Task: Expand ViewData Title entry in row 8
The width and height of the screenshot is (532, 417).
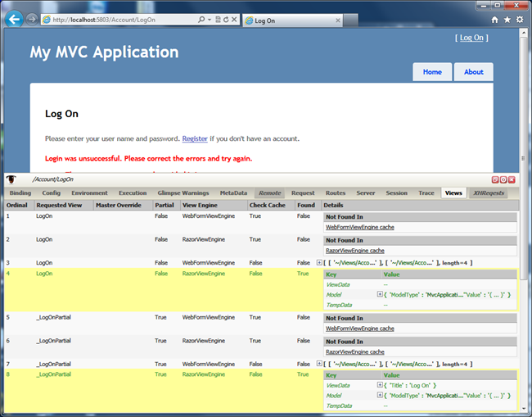Action: [380, 385]
